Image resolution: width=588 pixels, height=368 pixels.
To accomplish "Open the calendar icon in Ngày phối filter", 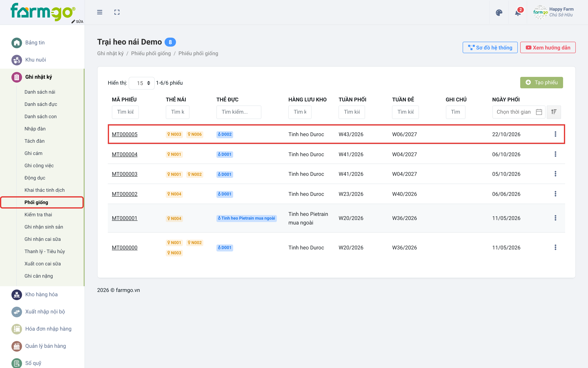I will click(539, 112).
